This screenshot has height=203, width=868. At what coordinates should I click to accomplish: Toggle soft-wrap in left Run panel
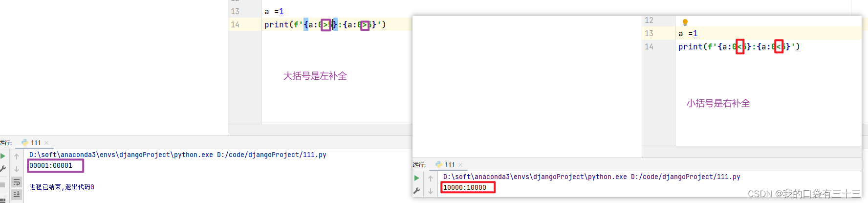tap(17, 182)
